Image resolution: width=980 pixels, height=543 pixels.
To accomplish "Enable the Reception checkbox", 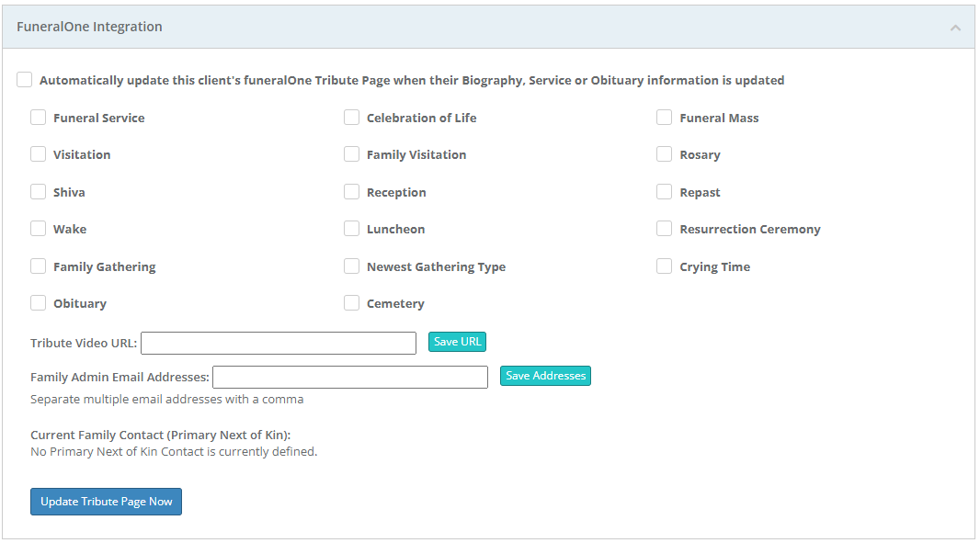I will pos(351,192).
